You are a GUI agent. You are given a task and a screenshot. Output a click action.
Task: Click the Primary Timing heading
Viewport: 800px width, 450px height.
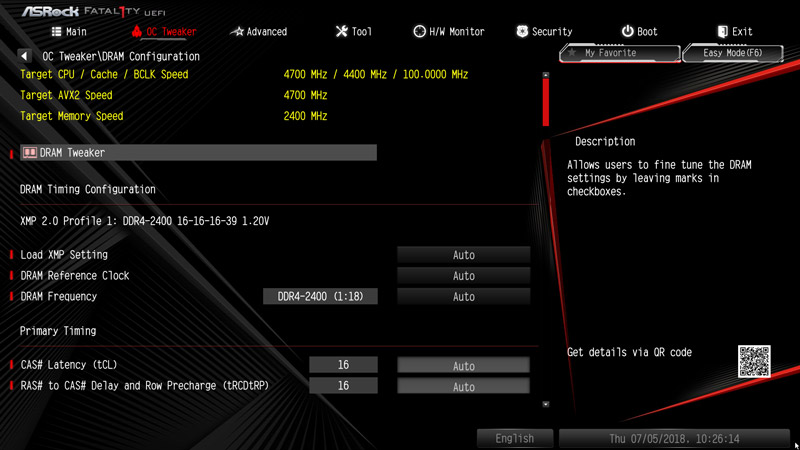click(58, 331)
